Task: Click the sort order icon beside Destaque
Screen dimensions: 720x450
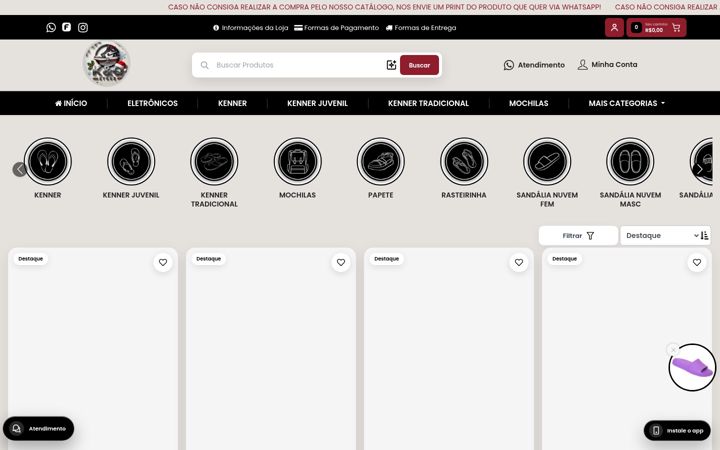Action: [704, 236]
